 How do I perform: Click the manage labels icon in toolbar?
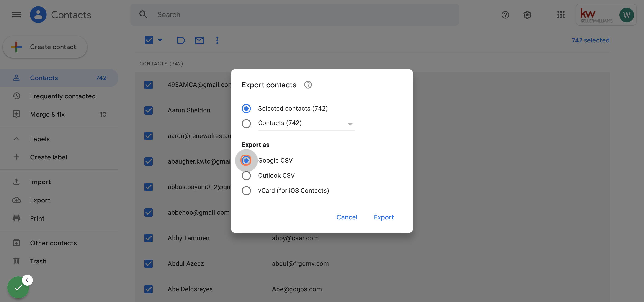click(181, 40)
